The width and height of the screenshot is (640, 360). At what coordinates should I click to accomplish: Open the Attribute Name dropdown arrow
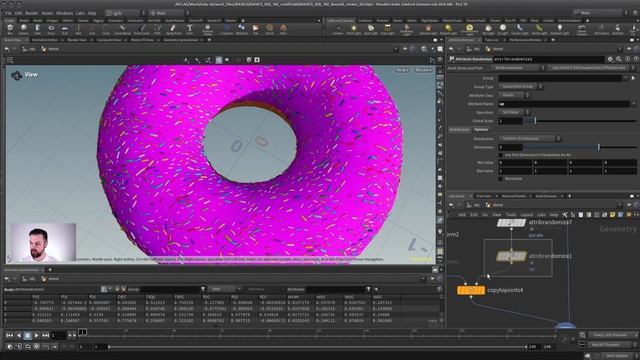click(633, 104)
